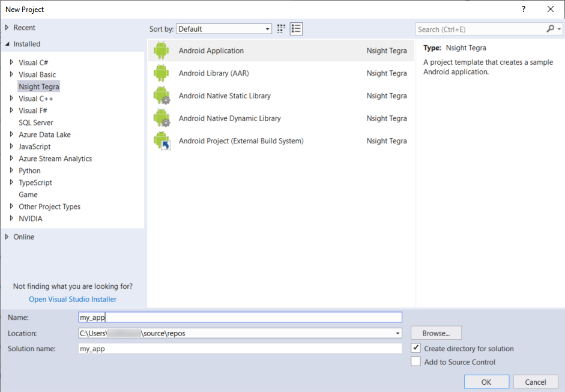Select NVIDIA category label
Image resolution: width=565 pixels, height=392 pixels.
click(x=31, y=219)
